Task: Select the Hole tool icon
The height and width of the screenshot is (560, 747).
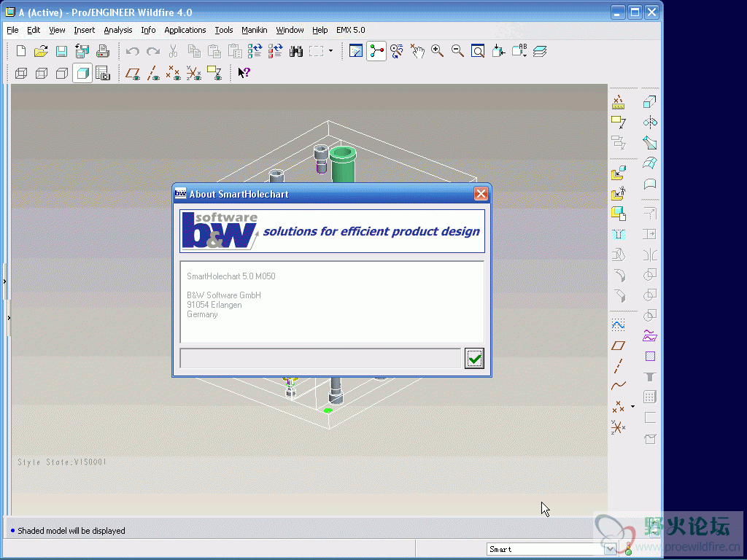Action: pyautogui.click(x=619, y=234)
